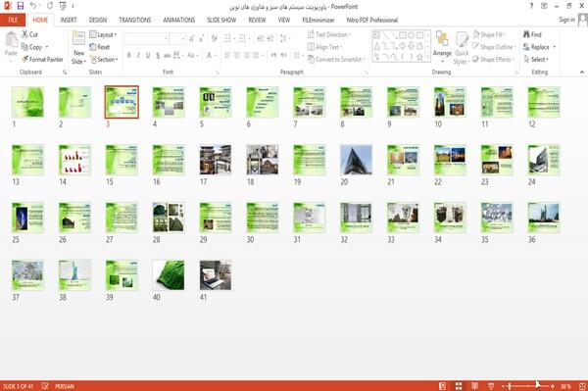Open the font color dropdown
588x391 pixels.
[x=216, y=56]
